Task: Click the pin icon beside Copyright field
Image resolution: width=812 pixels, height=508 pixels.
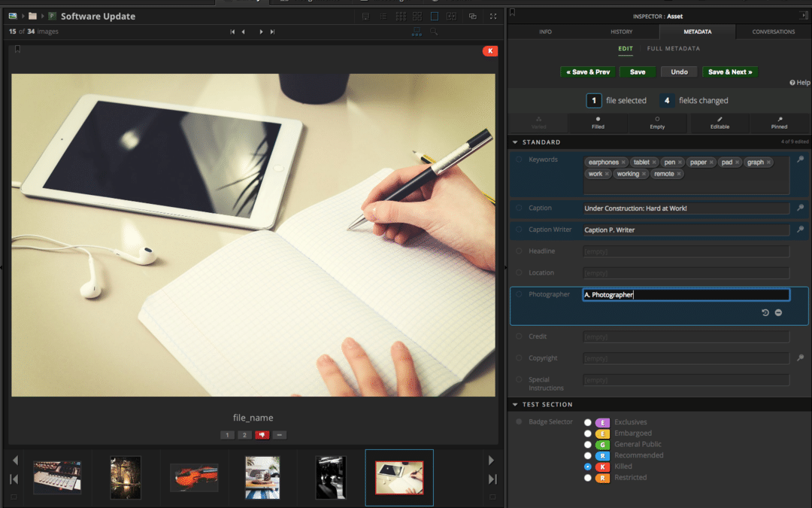Action: (801, 358)
